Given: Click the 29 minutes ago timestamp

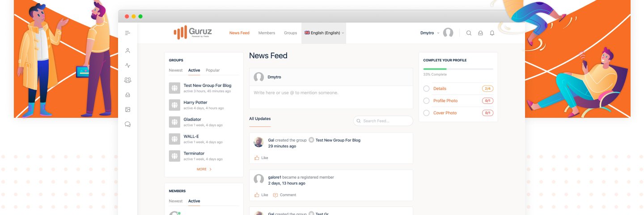Looking at the screenshot, I should [x=282, y=146].
